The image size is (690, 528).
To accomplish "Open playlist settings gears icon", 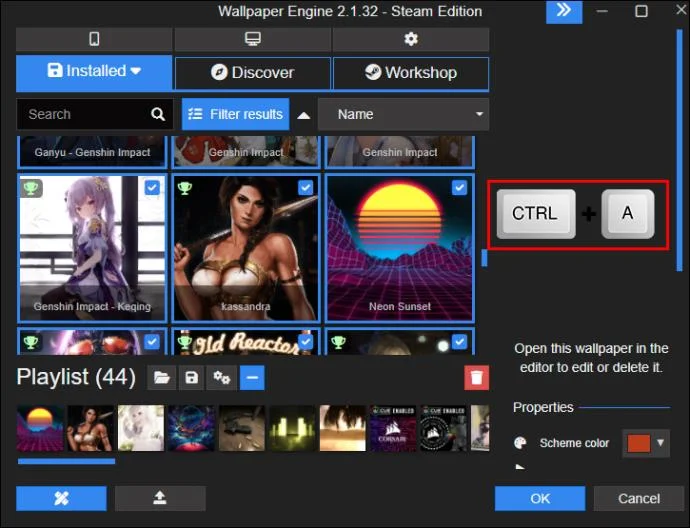I will click(222, 378).
